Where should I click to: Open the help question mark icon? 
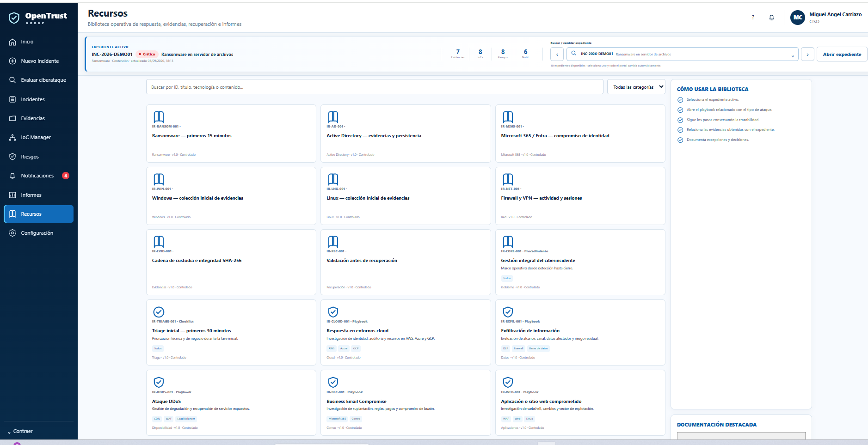[x=753, y=18]
